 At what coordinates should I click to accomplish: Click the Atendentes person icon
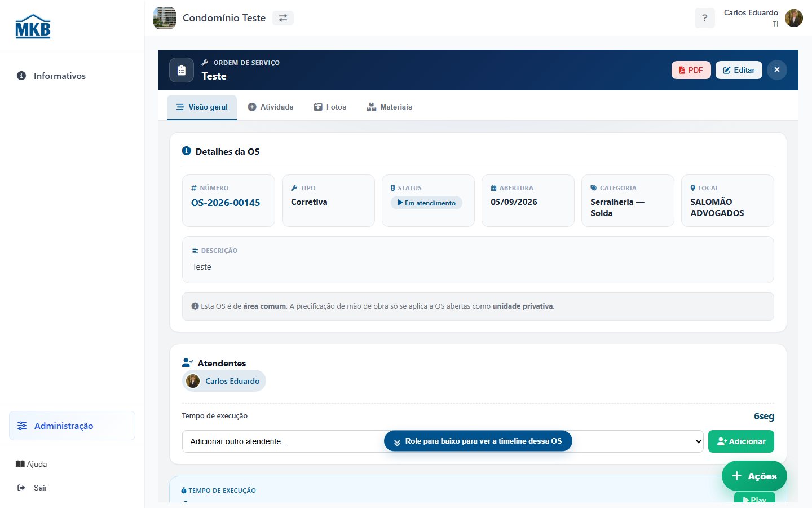pyautogui.click(x=188, y=362)
